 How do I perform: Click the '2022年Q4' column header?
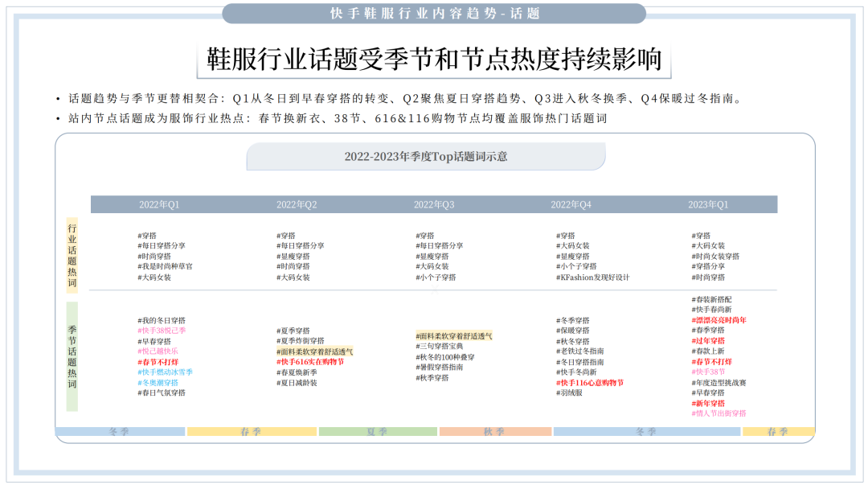click(571, 204)
